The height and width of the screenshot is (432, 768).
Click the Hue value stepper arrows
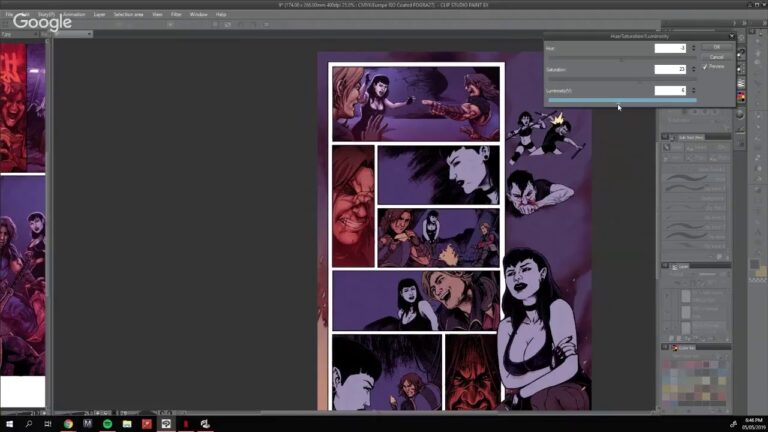(x=694, y=48)
